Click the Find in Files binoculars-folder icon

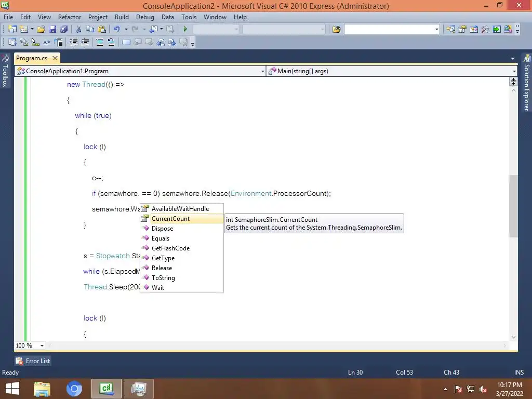336,29
